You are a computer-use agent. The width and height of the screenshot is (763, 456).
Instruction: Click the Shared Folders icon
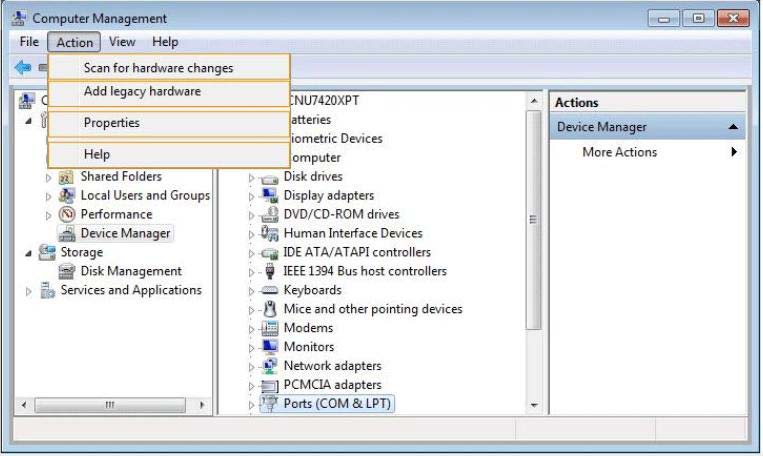coord(66,177)
